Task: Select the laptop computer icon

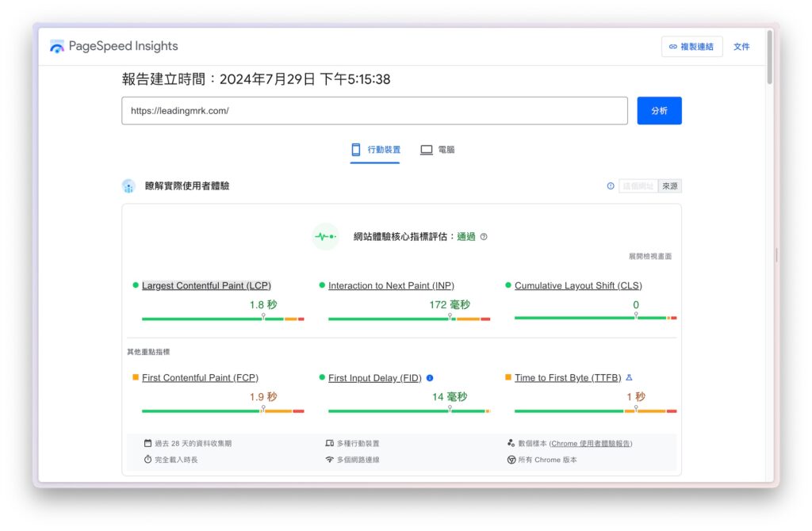Action: tap(426, 150)
